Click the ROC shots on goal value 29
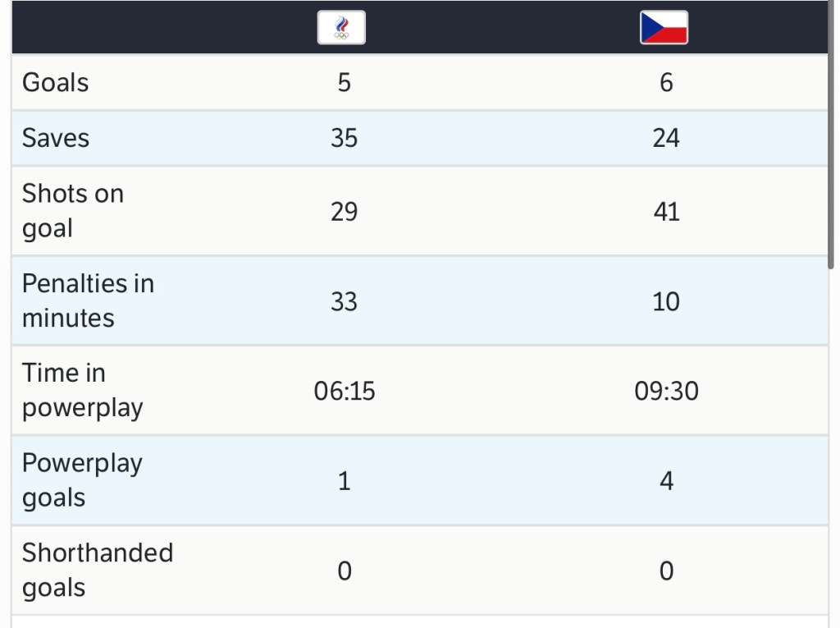Viewport: 840px width, 628px height. point(344,212)
